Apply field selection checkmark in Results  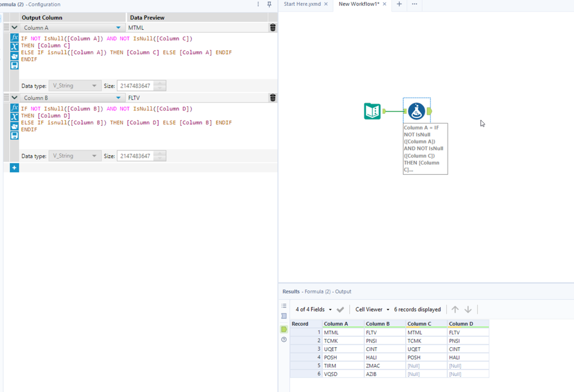point(340,310)
